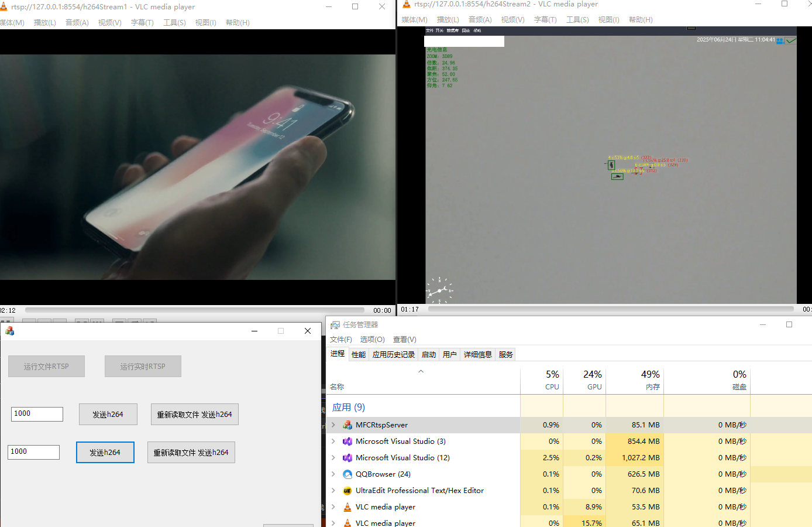Viewport: 812px width, 527px height.
Task: Click the MFCRtspServer process icon
Action: coord(347,425)
